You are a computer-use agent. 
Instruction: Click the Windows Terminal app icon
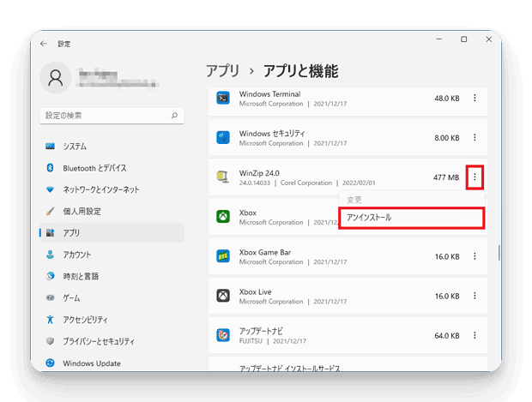[x=223, y=98]
